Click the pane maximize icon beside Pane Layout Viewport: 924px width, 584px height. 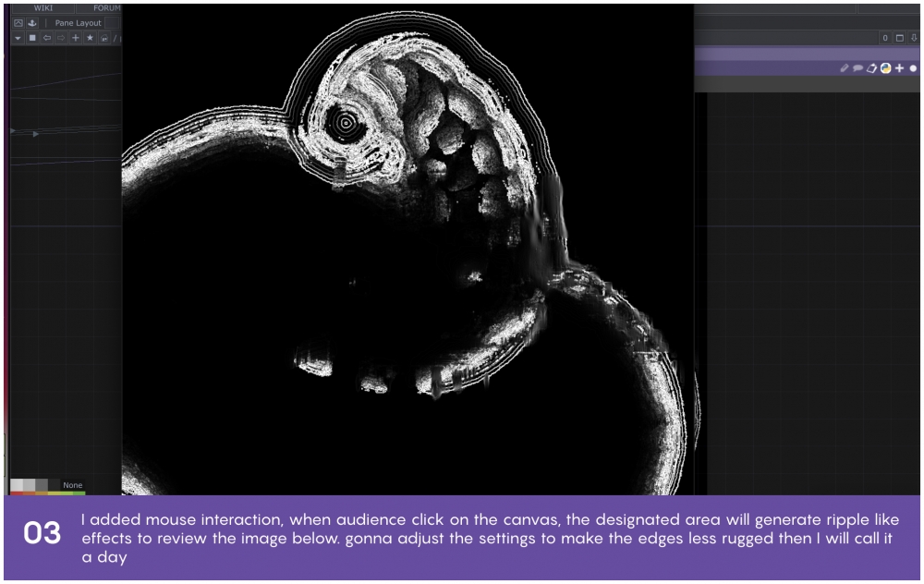tap(18, 23)
